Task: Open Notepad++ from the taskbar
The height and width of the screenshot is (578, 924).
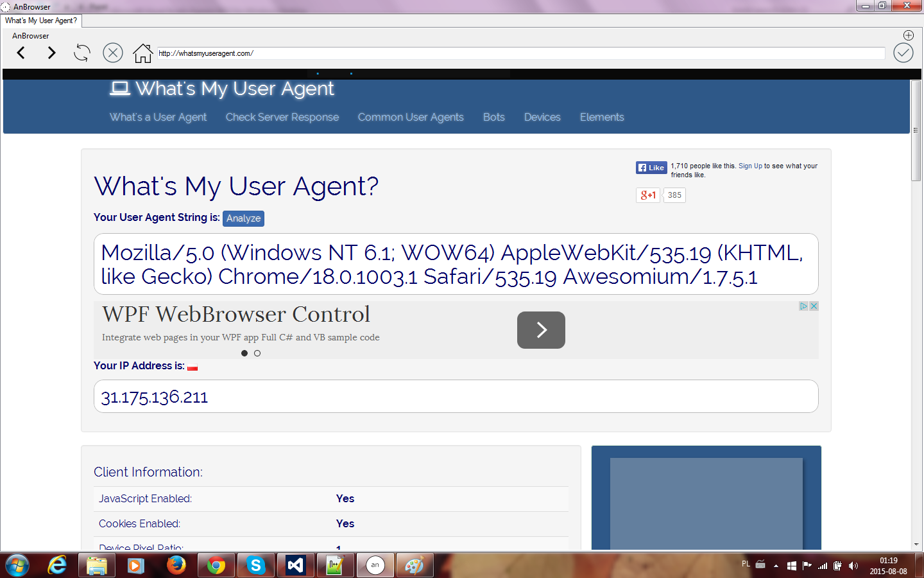Action: [335, 565]
